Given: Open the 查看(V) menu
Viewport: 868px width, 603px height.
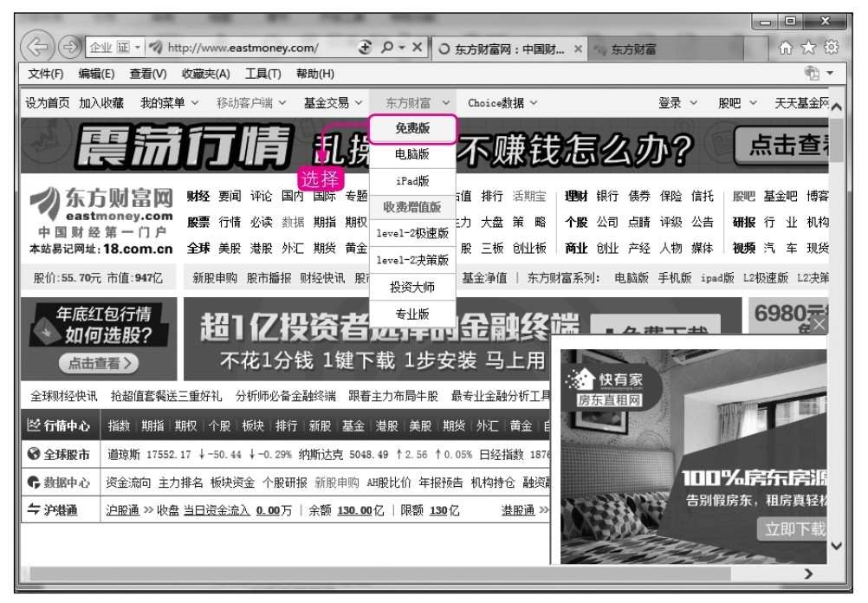Looking at the screenshot, I should pos(148,74).
